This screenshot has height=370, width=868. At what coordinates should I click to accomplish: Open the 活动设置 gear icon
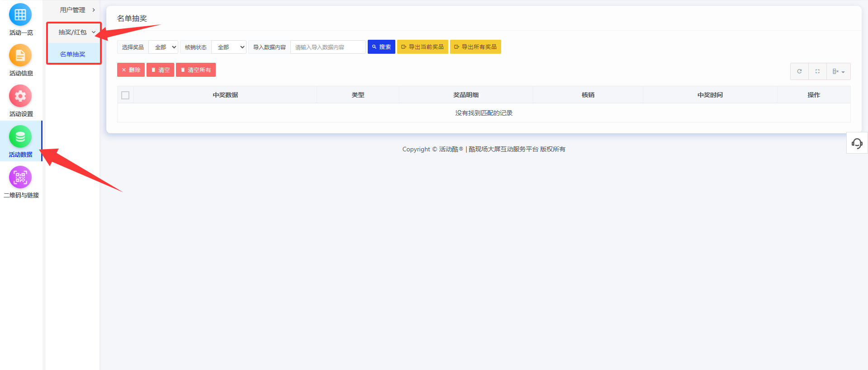click(20, 96)
